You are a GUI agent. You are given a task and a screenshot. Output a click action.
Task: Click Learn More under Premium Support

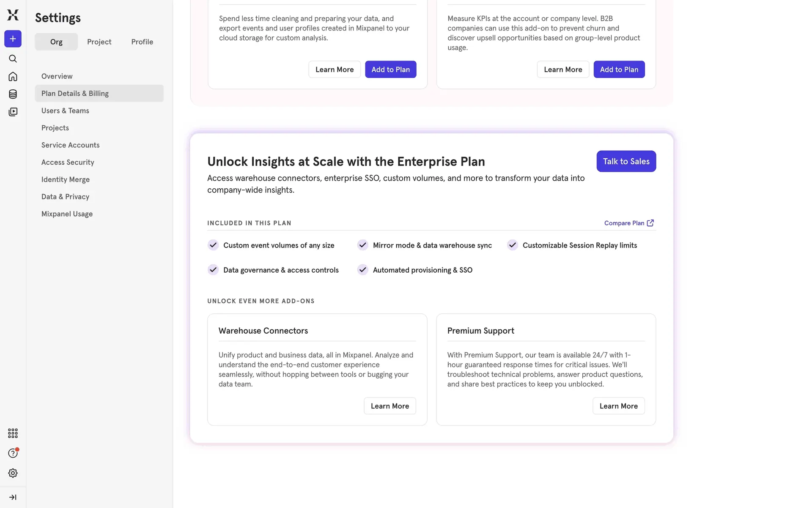[x=618, y=406]
